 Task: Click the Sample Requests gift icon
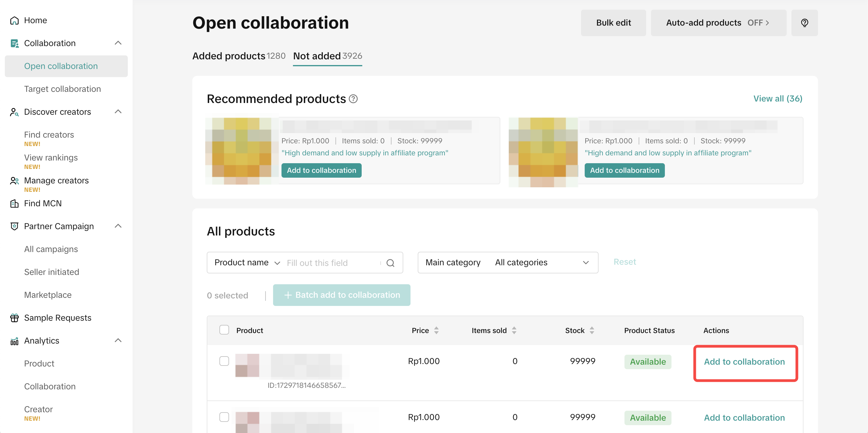[14, 318]
